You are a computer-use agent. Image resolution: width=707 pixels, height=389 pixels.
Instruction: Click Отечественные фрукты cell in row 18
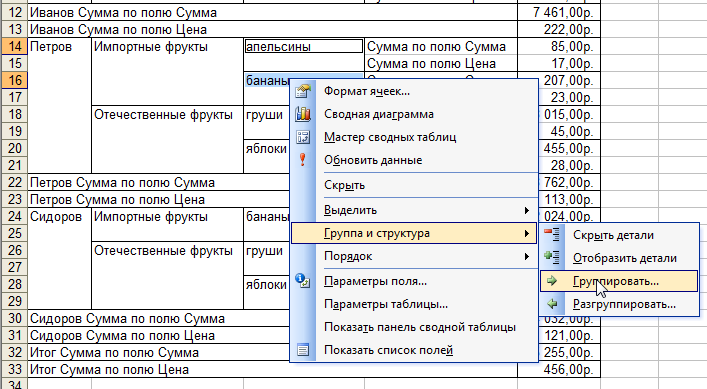167,114
